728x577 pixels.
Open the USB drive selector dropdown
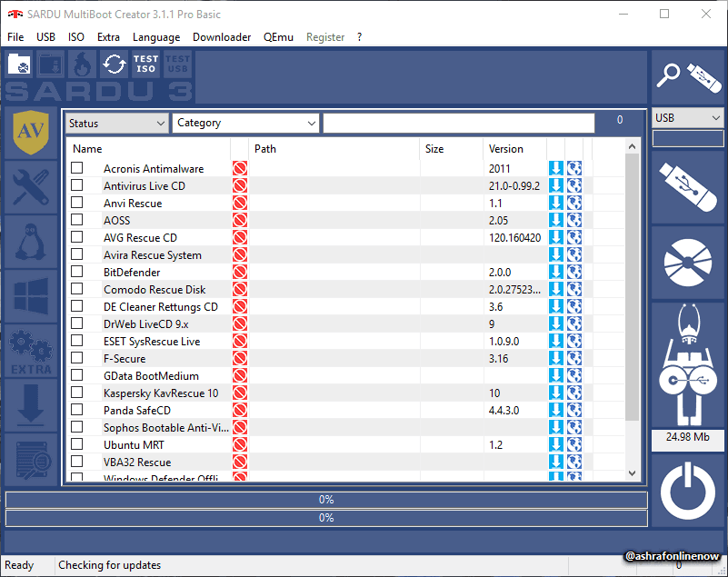coord(688,118)
